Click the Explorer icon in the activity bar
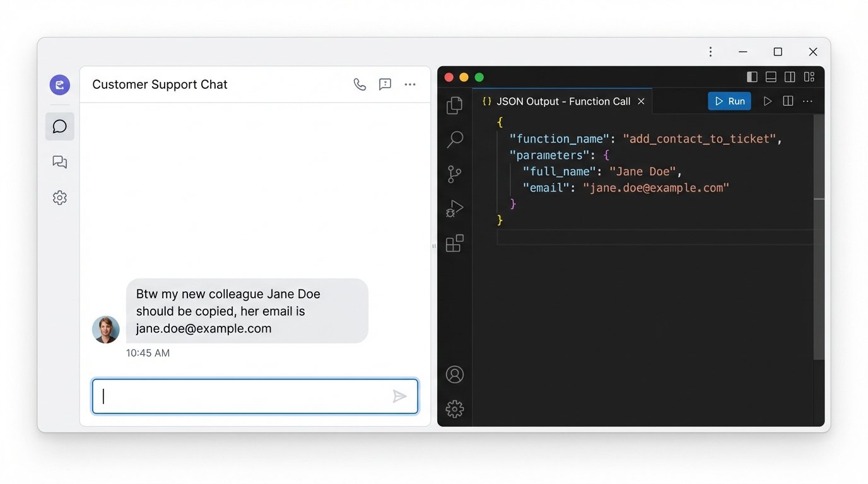 pos(454,105)
